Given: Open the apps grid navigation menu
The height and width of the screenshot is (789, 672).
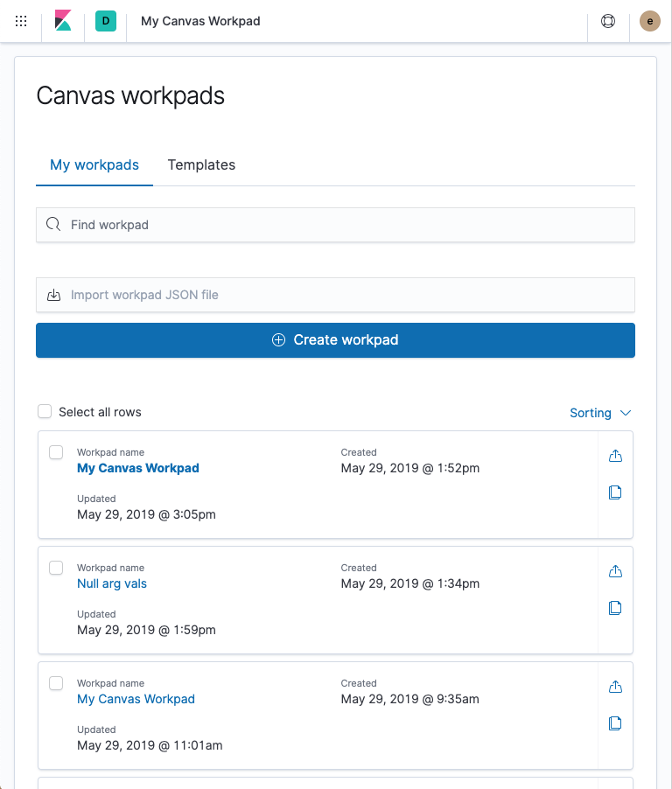Looking at the screenshot, I should coord(21,21).
